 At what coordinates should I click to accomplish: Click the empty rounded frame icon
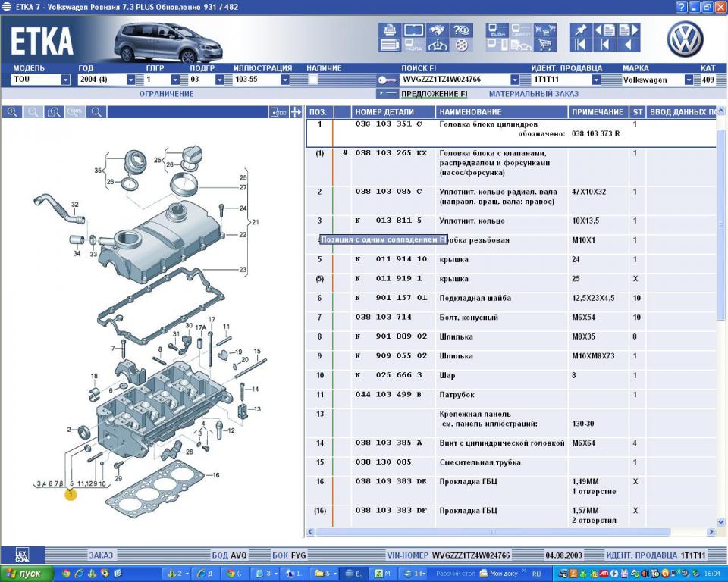coord(413,30)
